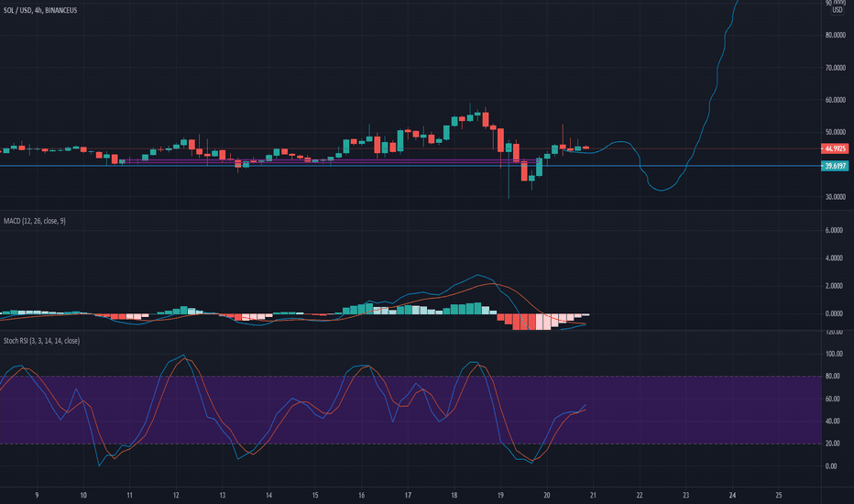Screen dimensions: 854x504
Task: Click the 60.00 value on the Stoch RSI axis
Action: [832, 399]
